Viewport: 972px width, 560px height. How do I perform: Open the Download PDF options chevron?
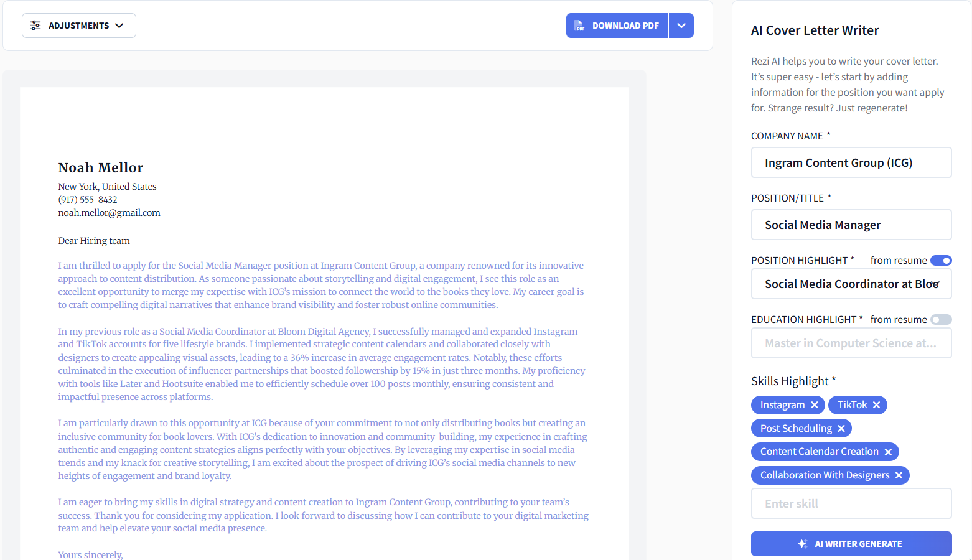[x=681, y=26]
